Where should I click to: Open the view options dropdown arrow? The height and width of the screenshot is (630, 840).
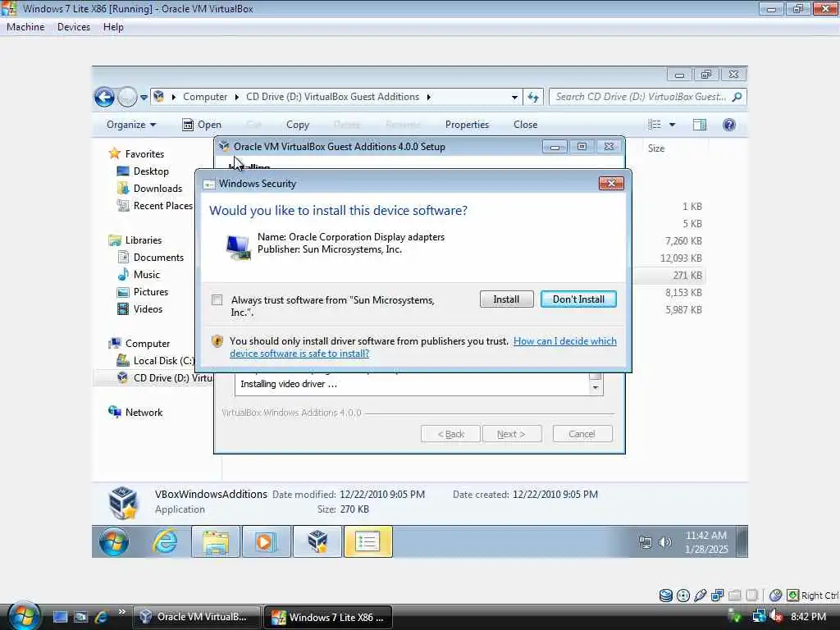673,125
